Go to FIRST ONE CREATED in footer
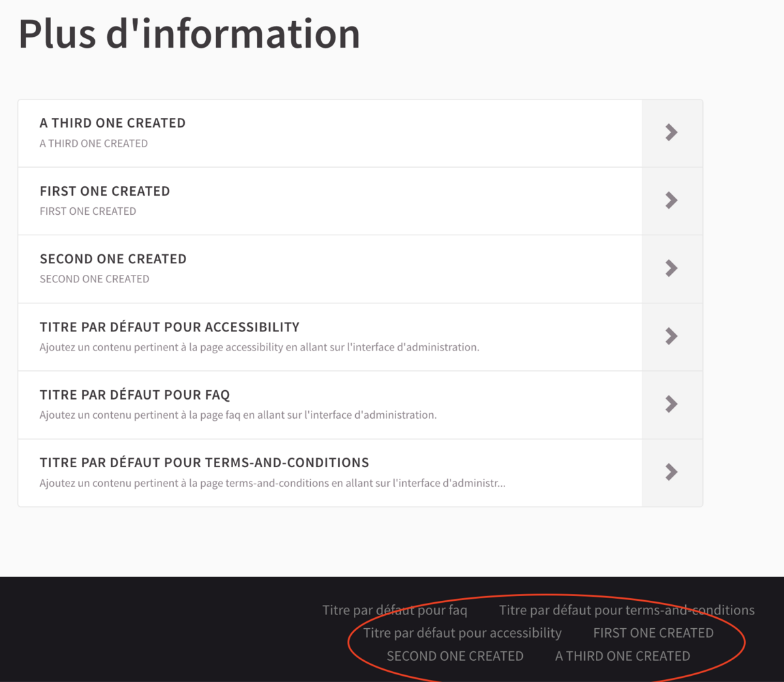 coord(653,633)
